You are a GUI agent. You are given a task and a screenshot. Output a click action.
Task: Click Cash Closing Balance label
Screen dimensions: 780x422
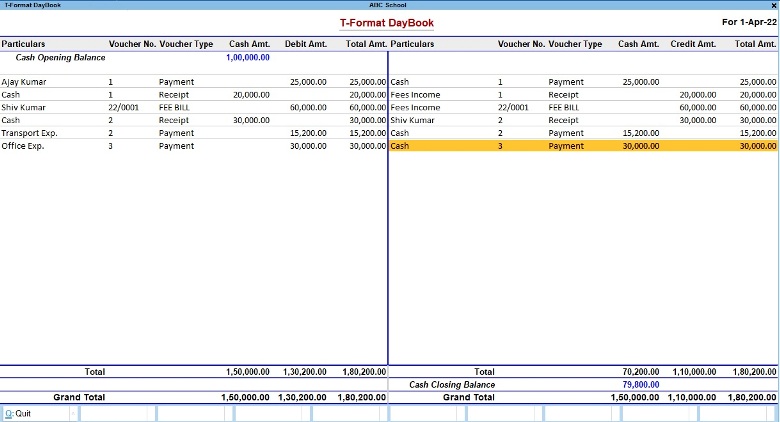(452, 385)
